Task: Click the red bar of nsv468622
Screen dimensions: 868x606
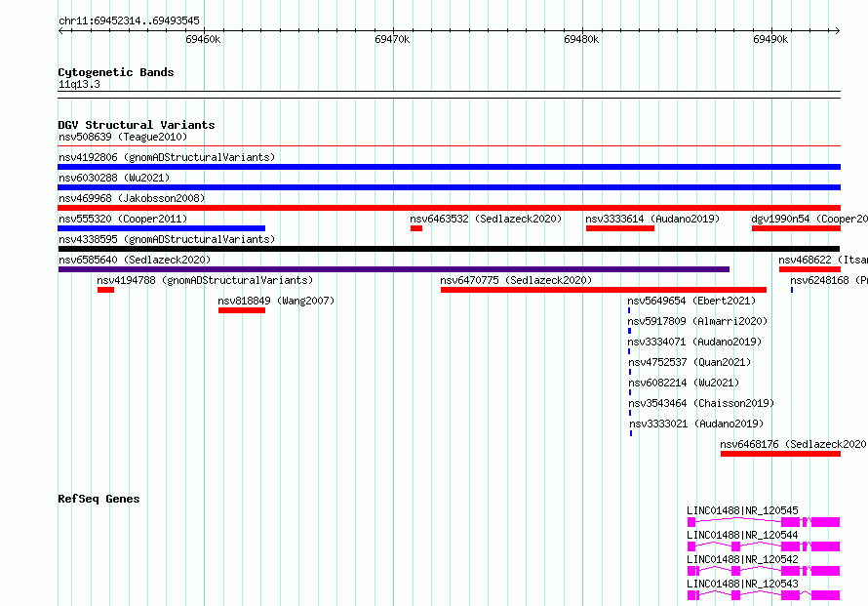Action: (809, 269)
